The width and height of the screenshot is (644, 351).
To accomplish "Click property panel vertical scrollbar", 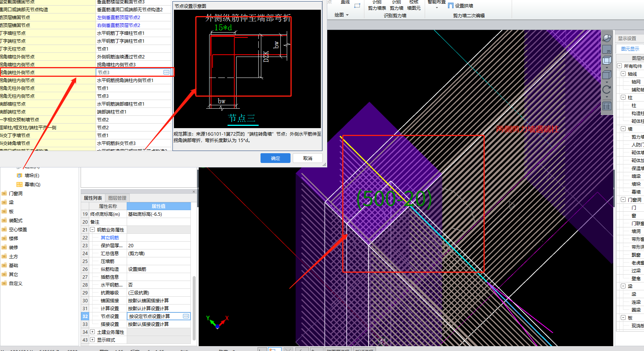I will [194, 308].
